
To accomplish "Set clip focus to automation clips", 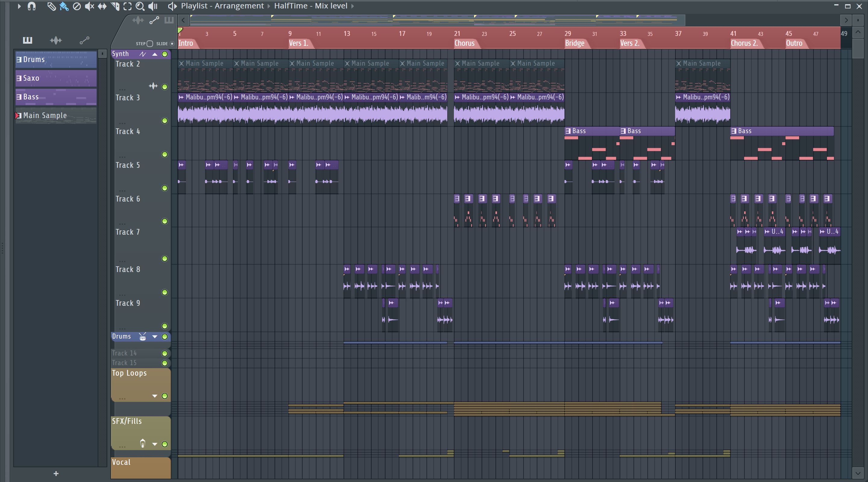I will pos(154,20).
